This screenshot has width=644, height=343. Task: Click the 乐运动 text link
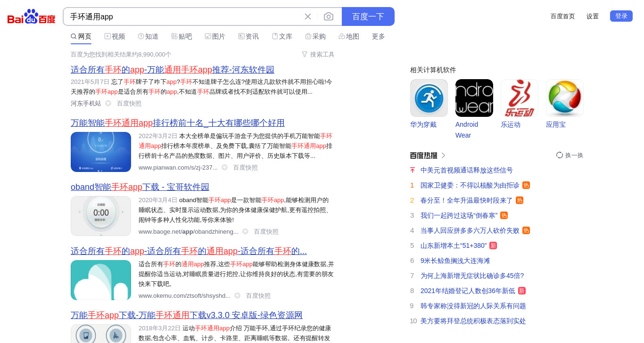tap(511, 124)
